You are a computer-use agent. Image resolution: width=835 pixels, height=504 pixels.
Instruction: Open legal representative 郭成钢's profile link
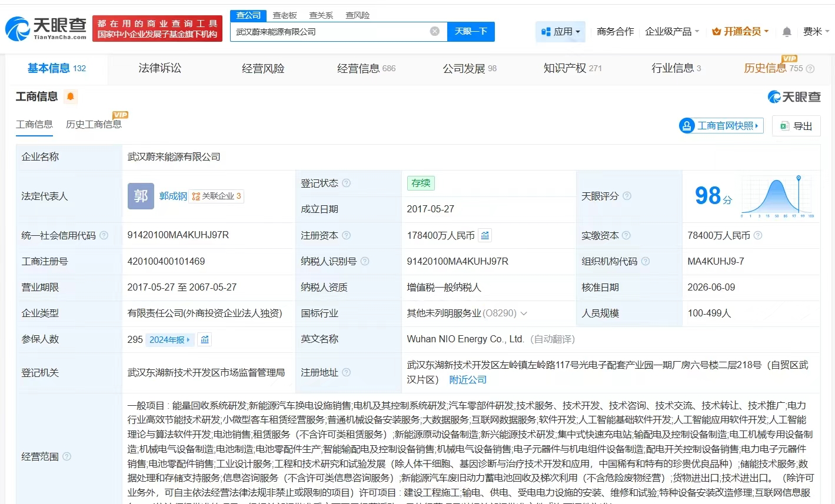pos(173,196)
